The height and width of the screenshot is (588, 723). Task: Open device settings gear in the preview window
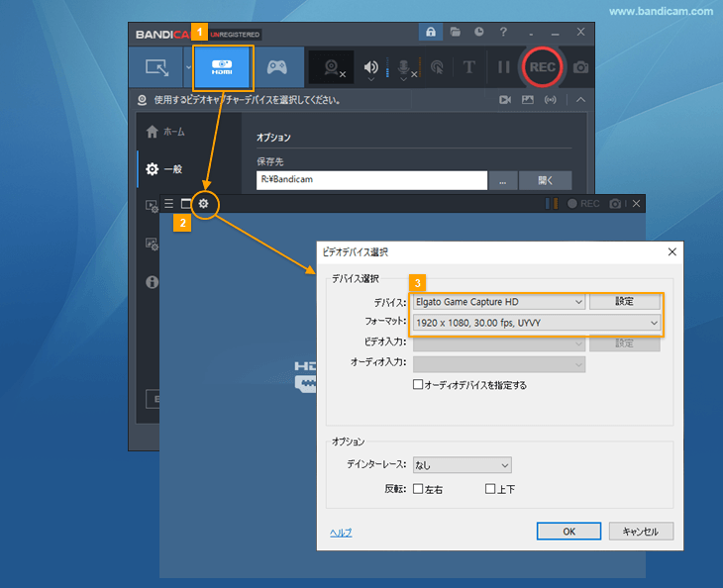click(203, 204)
